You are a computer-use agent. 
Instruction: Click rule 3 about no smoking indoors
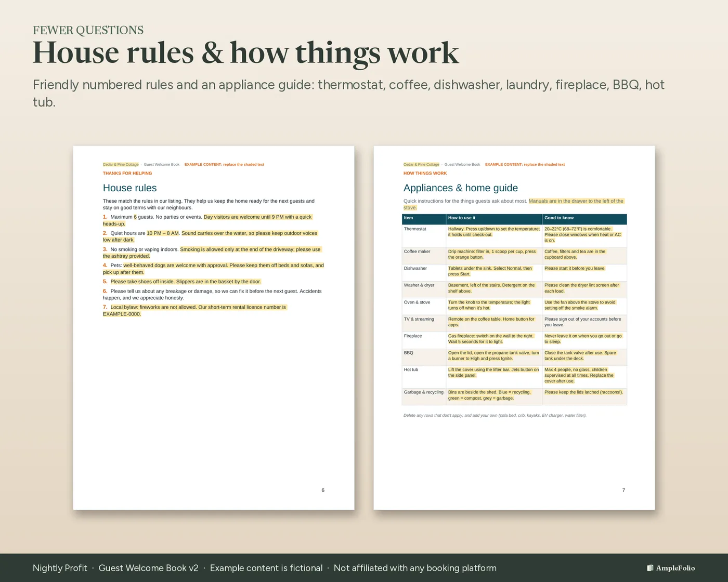[x=212, y=253]
